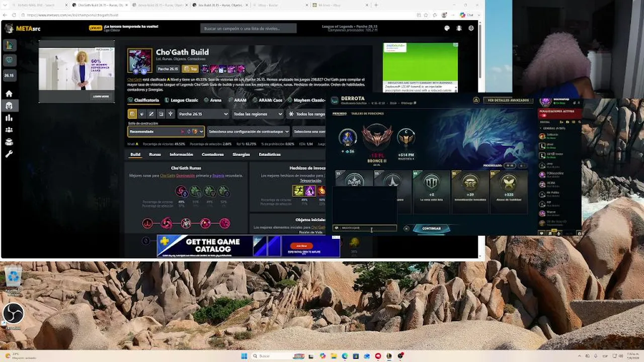Select the mid lane role filter icon
644x362 pixels.
151,114
